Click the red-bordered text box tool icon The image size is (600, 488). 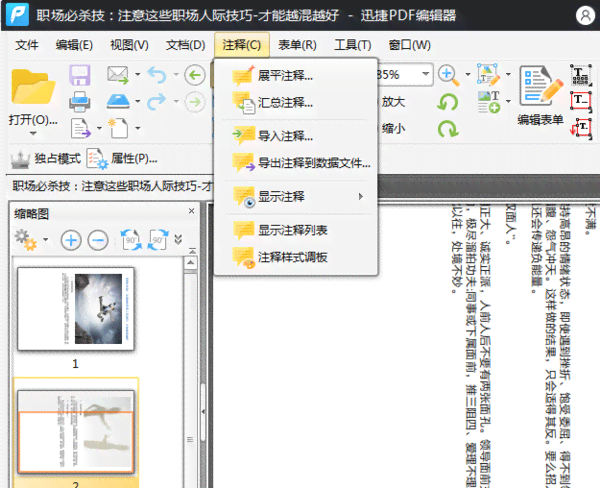tap(581, 101)
